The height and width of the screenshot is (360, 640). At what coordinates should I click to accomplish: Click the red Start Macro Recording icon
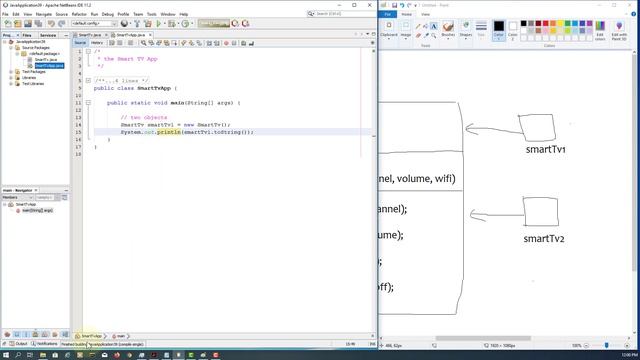click(x=226, y=43)
